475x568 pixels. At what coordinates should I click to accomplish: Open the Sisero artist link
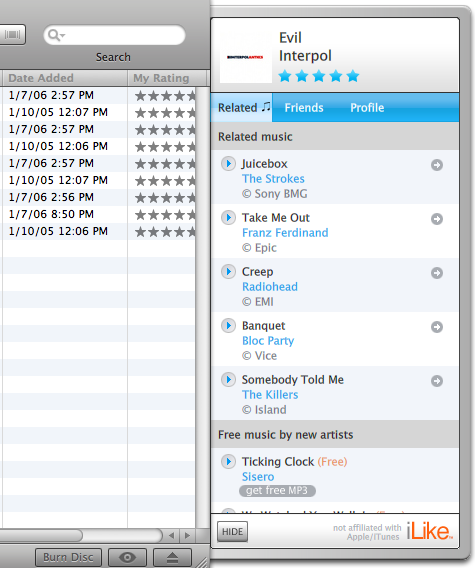258,477
